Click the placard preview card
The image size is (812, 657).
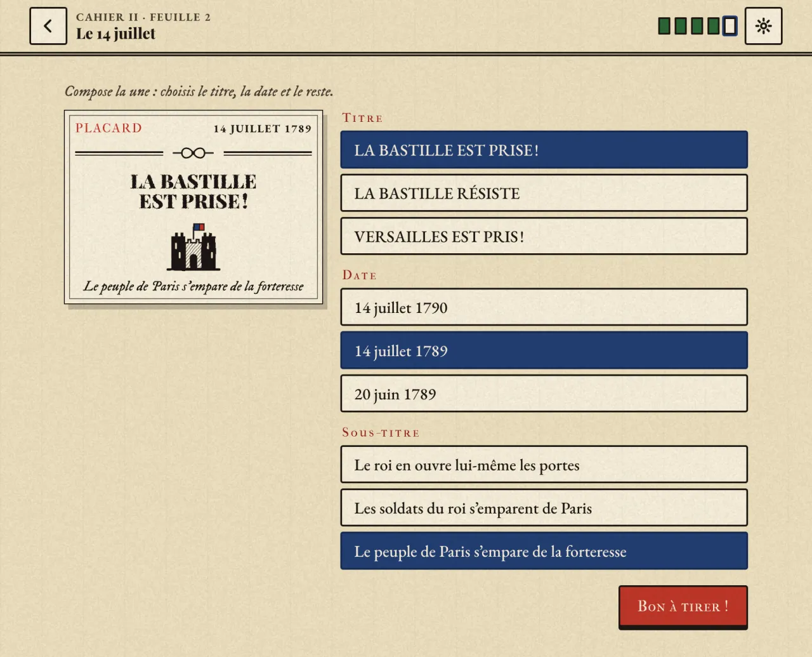pyautogui.click(x=193, y=207)
